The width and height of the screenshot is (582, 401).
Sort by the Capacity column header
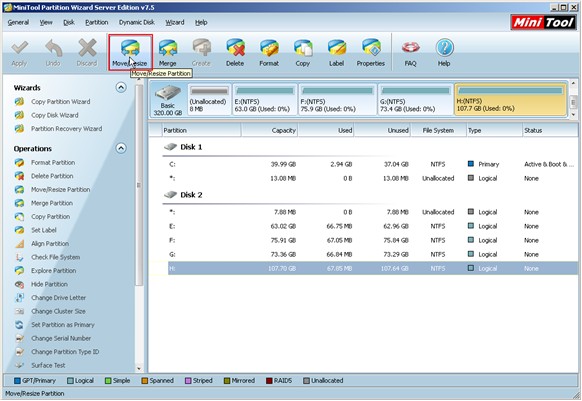click(269, 131)
